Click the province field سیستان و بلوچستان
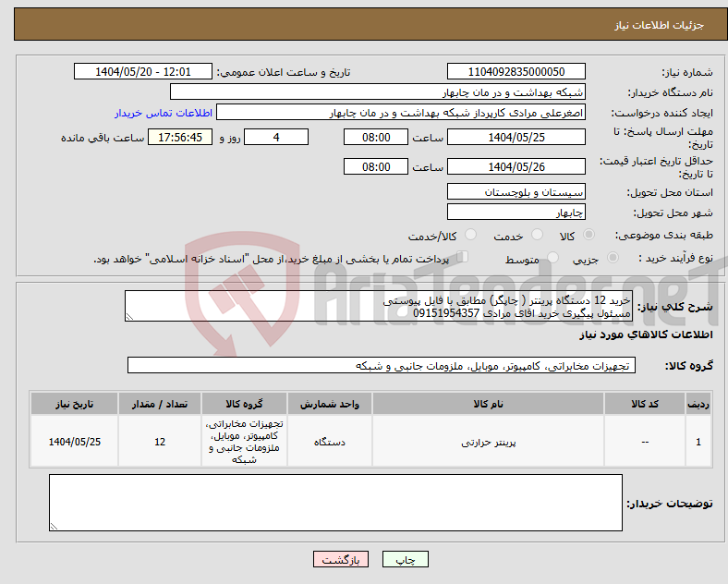This screenshot has height=584, width=728. (516, 191)
